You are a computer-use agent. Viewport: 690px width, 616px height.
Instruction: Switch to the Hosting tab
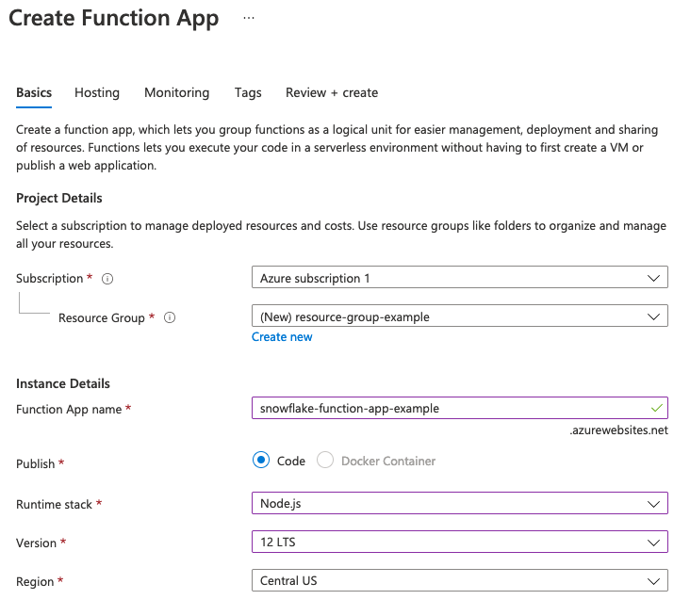(x=97, y=92)
